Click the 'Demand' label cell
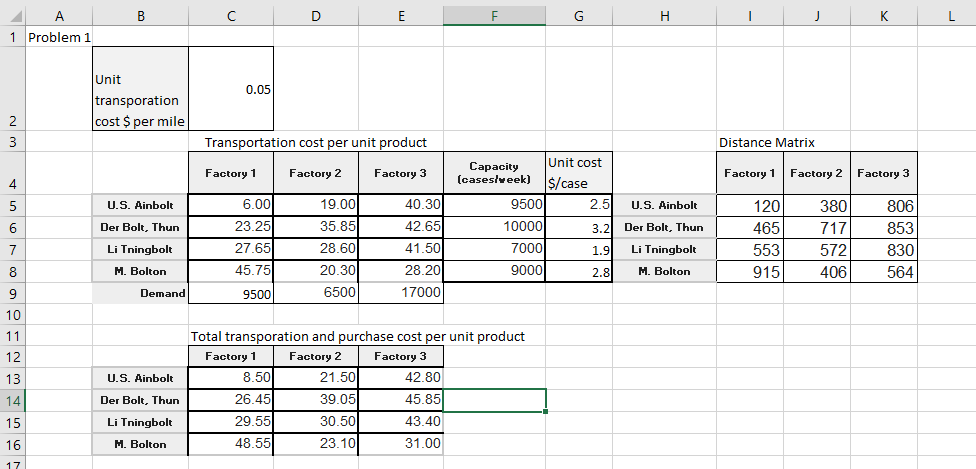Image resolution: width=976 pixels, height=469 pixels. (x=140, y=293)
